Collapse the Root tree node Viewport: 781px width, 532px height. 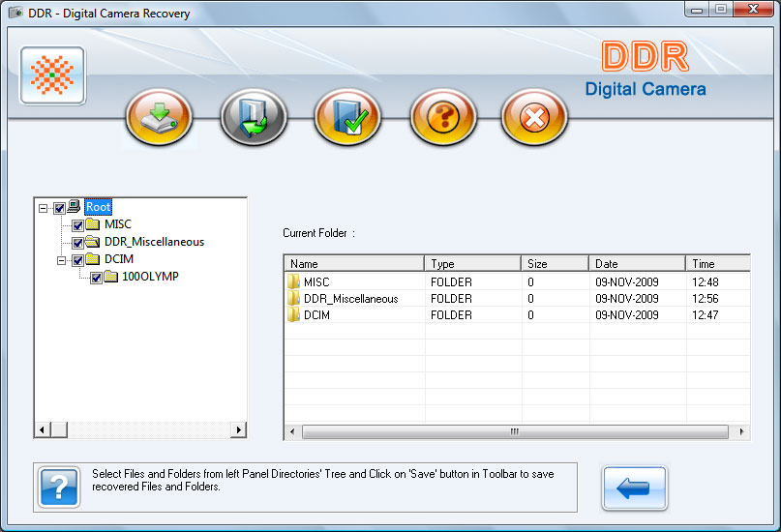click(44, 208)
